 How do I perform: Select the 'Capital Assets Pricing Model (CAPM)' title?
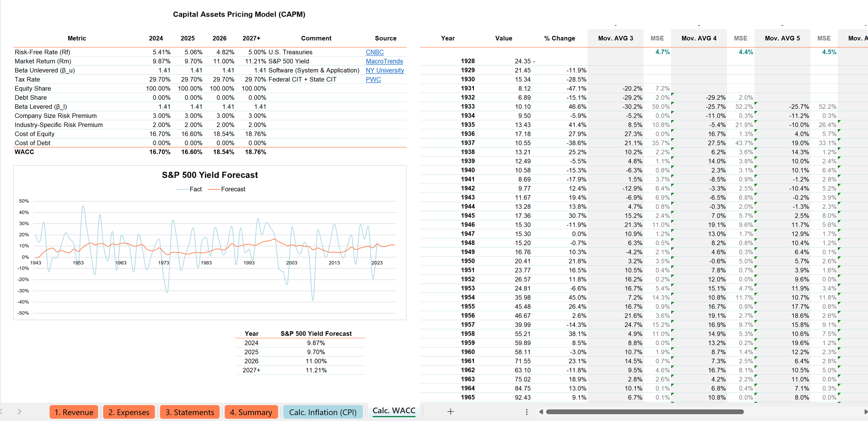click(239, 14)
